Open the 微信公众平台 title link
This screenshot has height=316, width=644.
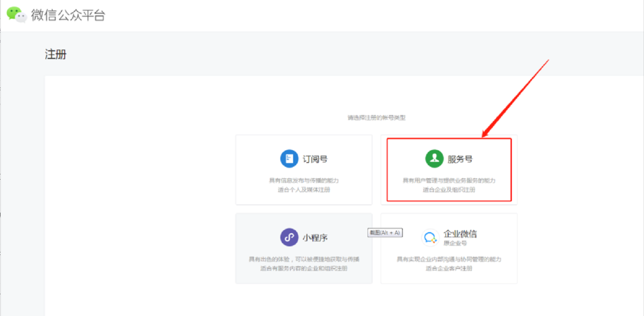68,15
